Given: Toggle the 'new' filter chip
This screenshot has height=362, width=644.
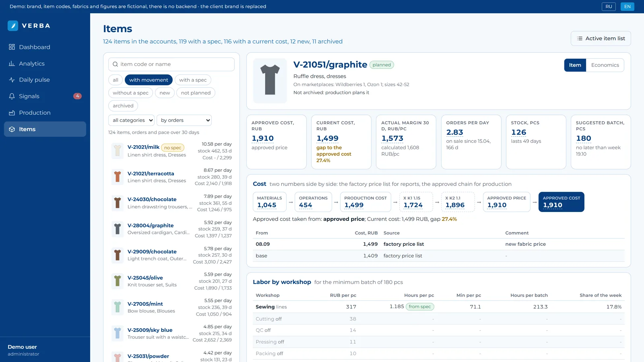Looking at the screenshot, I should pos(165,93).
